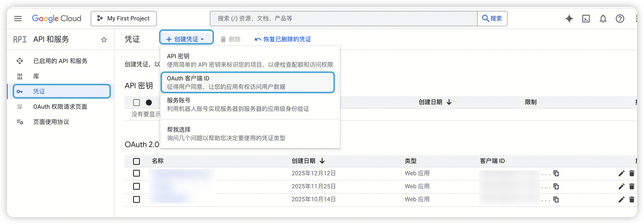Open the help question mark icon
The width and height of the screenshot is (644, 224).
tap(620, 18)
